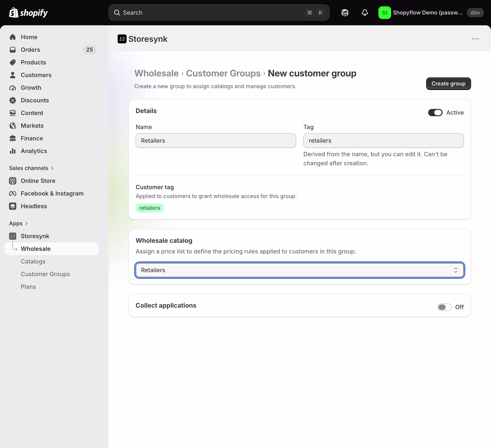Click the dev badge

pyautogui.click(x=475, y=13)
